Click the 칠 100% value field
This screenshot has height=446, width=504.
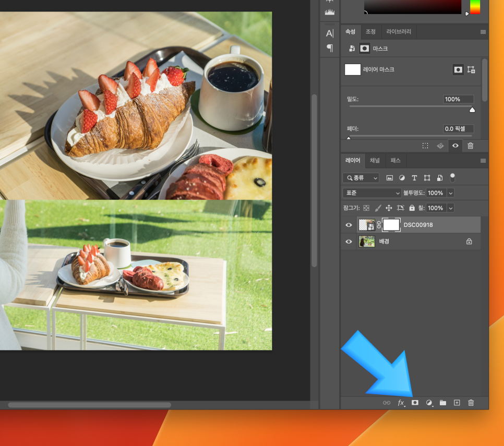point(436,208)
